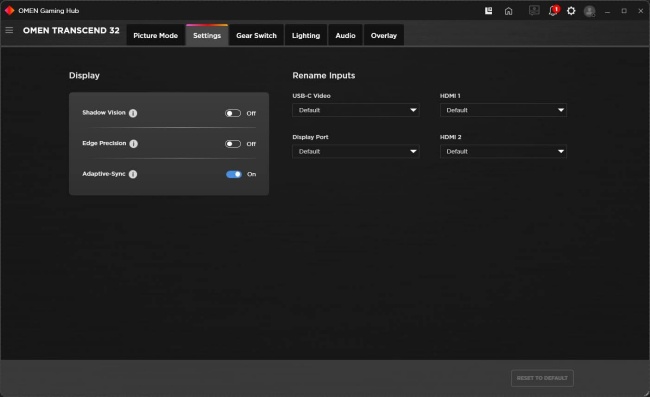650x397 pixels.
Task: Expand the HDMI 2 rename dropdown
Action: [503, 152]
